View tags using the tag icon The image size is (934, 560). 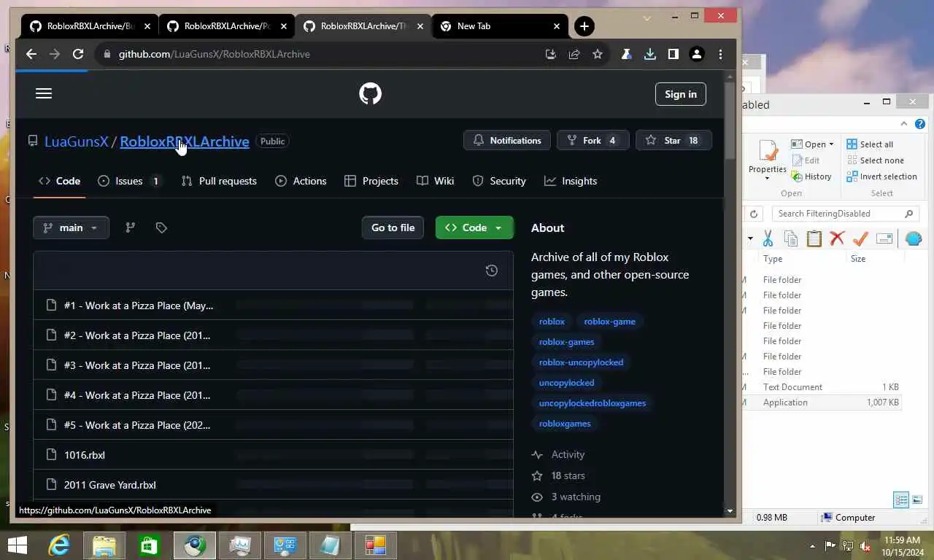(161, 227)
